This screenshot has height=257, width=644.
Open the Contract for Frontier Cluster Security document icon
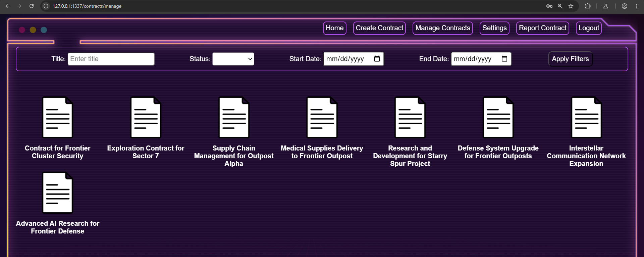click(57, 118)
